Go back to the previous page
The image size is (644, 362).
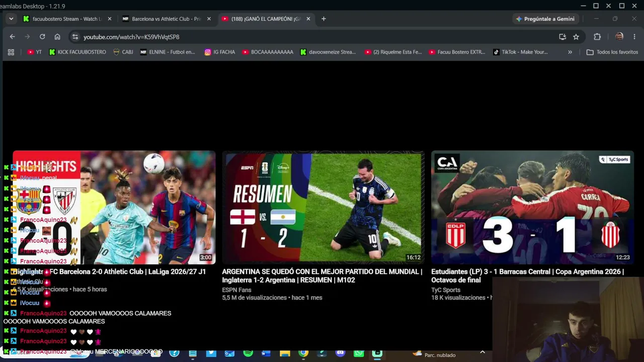click(13, 37)
